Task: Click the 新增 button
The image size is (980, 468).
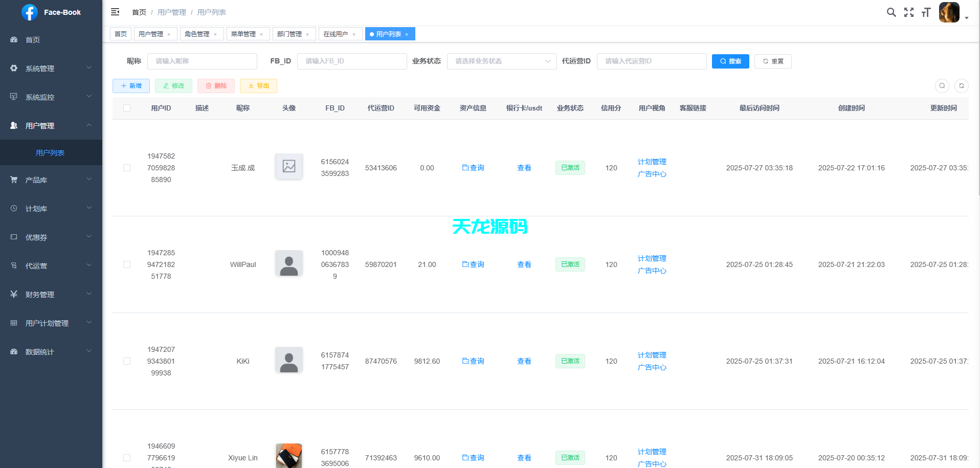Action: [131, 85]
